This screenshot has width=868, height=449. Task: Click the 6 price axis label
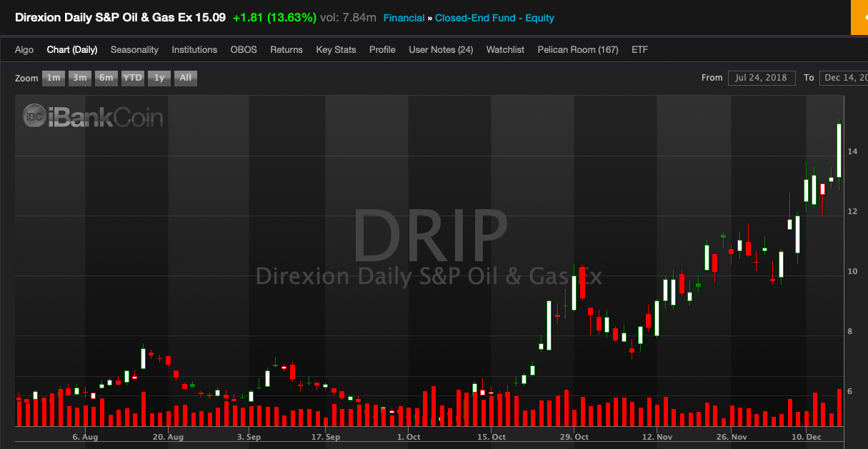(x=850, y=391)
